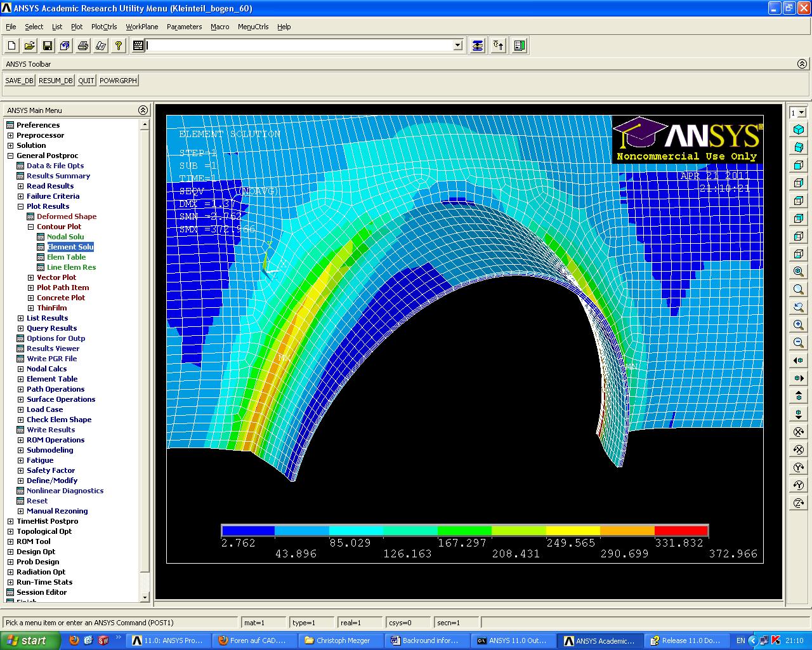Open the Select menu
The width and height of the screenshot is (812, 650).
(x=34, y=27)
